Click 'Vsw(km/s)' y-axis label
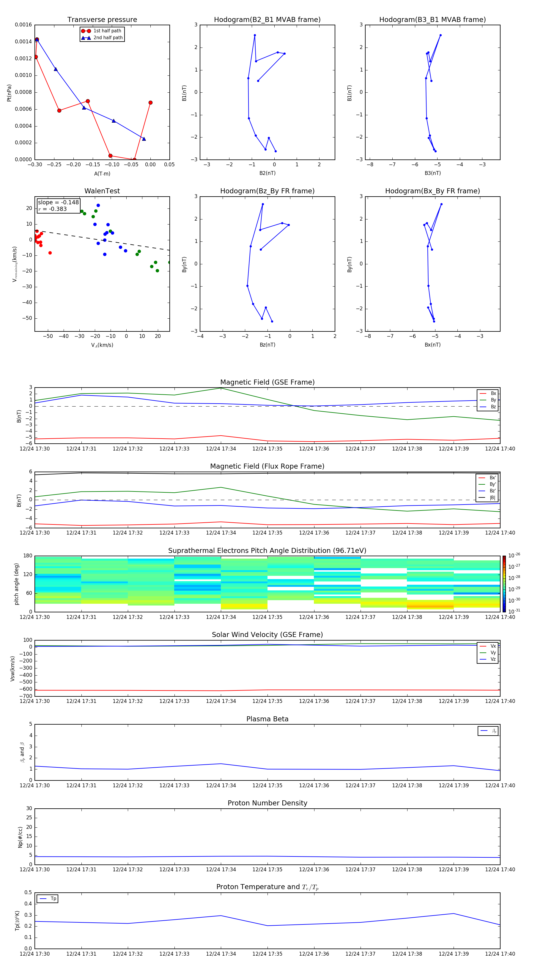535x980 pixels. coord(12,668)
